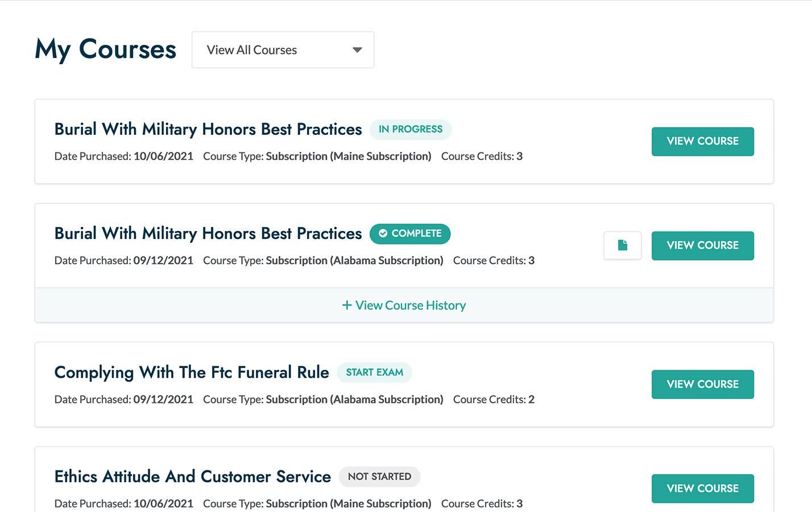812x512 pixels.
Task: Click the View All Courses dropdown arrow
Action: (357, 50)
